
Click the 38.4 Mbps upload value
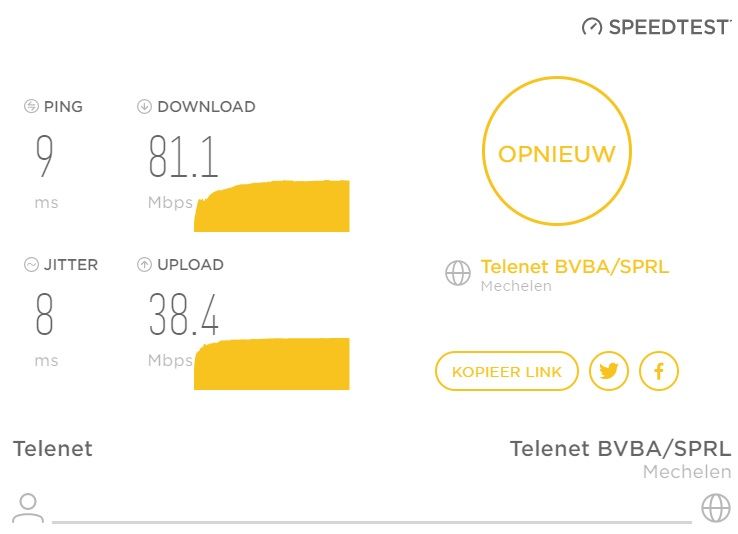pos(184,314)
